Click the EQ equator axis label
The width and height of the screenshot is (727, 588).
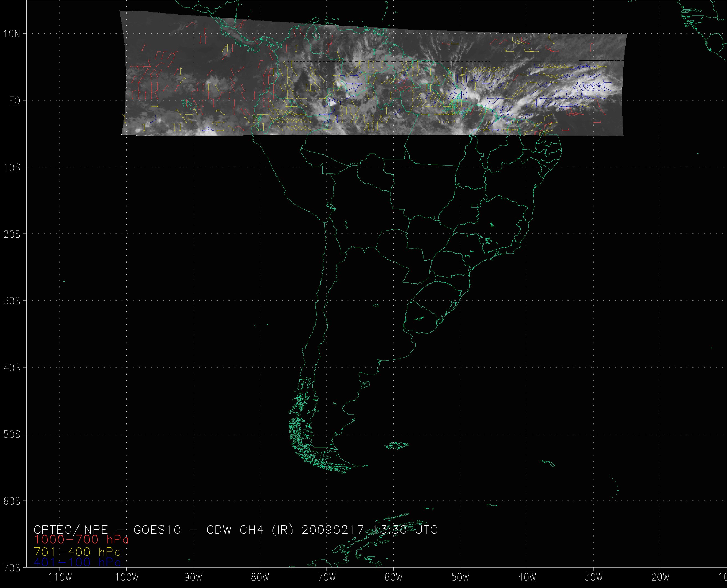[x=15, y=101]
